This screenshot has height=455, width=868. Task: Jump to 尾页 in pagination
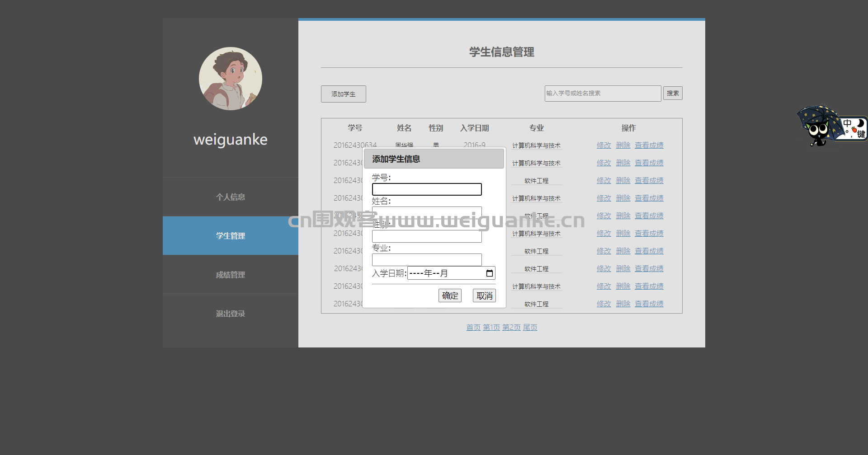pyautogui.click(x=530, y=328)
